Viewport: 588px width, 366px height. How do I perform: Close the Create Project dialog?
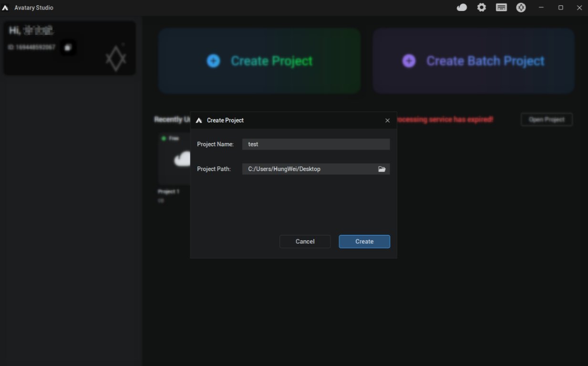tap(387, 121)
